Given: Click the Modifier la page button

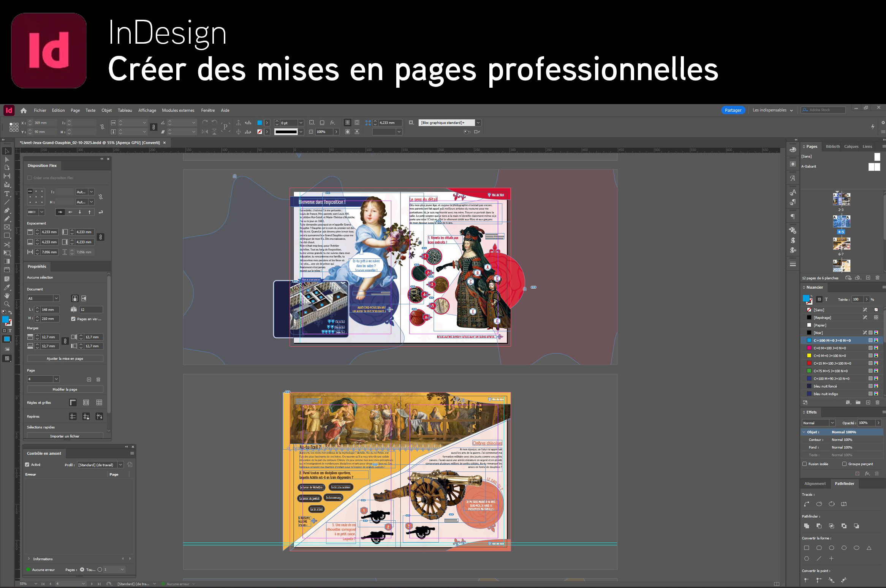Looking at the screenshot, I should (65, 389).
